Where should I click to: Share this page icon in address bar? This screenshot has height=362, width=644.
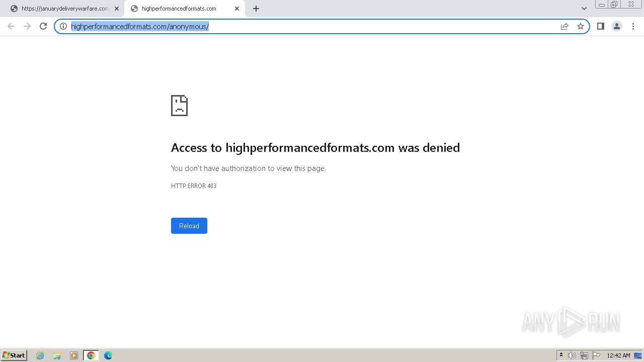[x=565, y=26]
